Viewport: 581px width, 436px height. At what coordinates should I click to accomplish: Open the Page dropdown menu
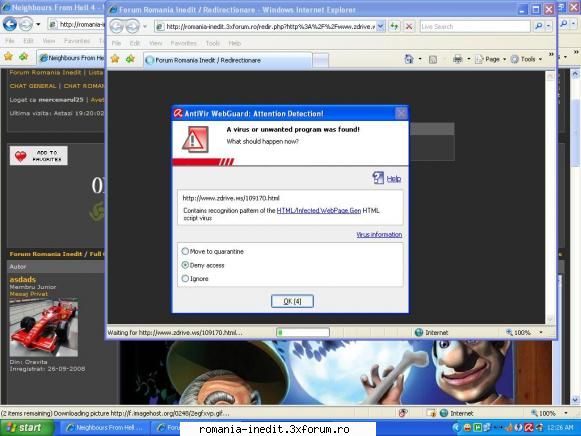coord(491,59)
